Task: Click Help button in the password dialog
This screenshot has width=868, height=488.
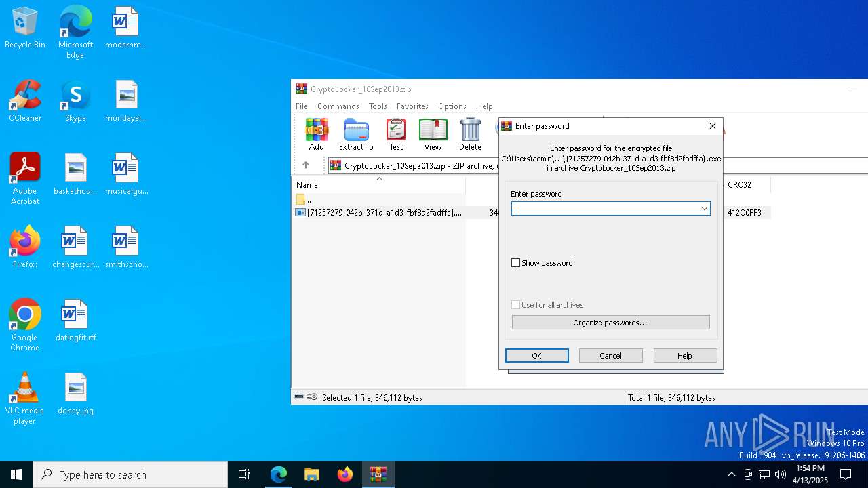Action: (685, 356)
